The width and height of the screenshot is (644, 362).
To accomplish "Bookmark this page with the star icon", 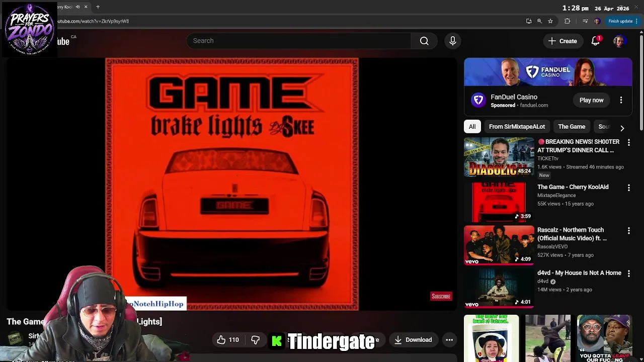I will pos(550,21).
